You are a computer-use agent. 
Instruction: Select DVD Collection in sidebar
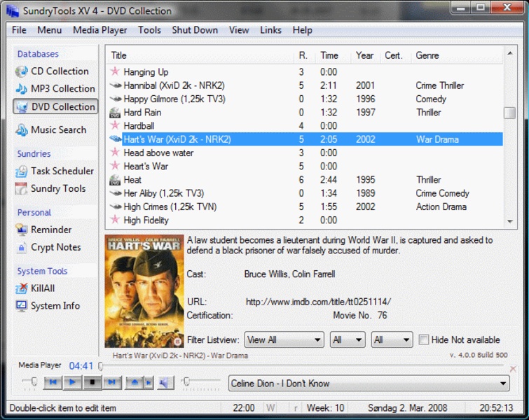(55, 106)
